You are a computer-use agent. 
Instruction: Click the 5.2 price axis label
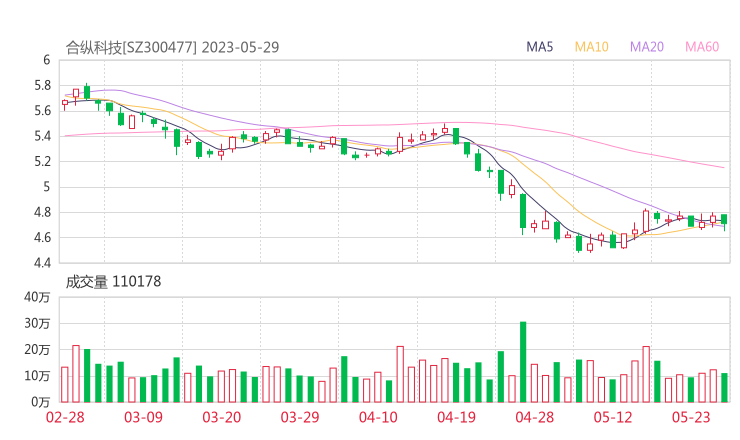tap(42, 161)
